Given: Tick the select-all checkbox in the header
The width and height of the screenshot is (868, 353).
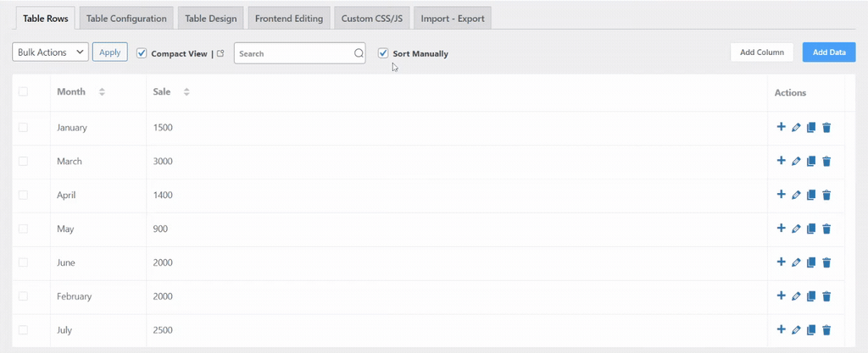Looking at the screenshot, I should click(23, 91).
